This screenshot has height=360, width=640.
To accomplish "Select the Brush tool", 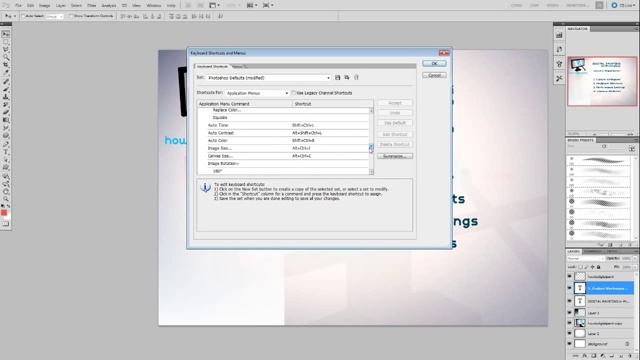I will point(6,89).
